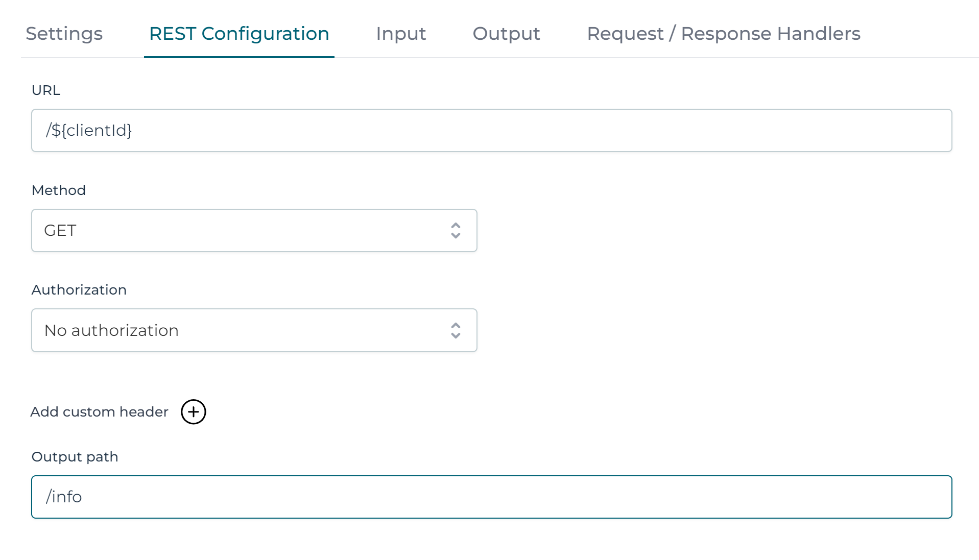Viewport: 979px width, 560px height.
Task: Click the down chevron in Authorization selector
Action: click(456, 336)
